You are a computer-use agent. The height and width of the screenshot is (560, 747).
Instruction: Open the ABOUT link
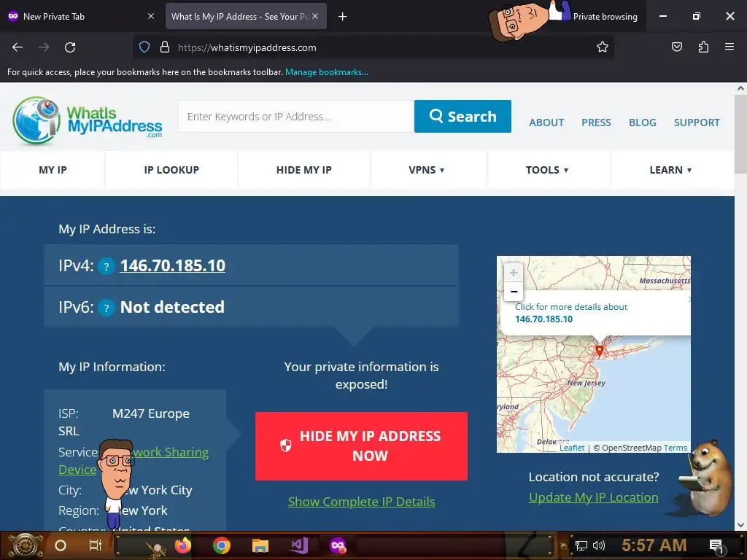pyautogui.click(x=546, y=122)
